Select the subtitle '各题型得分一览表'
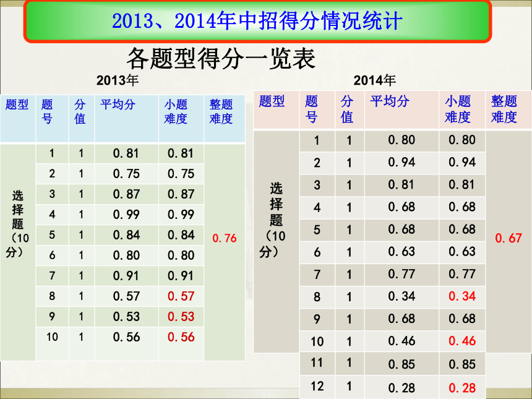Image resolution: width=532 pixels, height=399 pixels. [221, 59]
